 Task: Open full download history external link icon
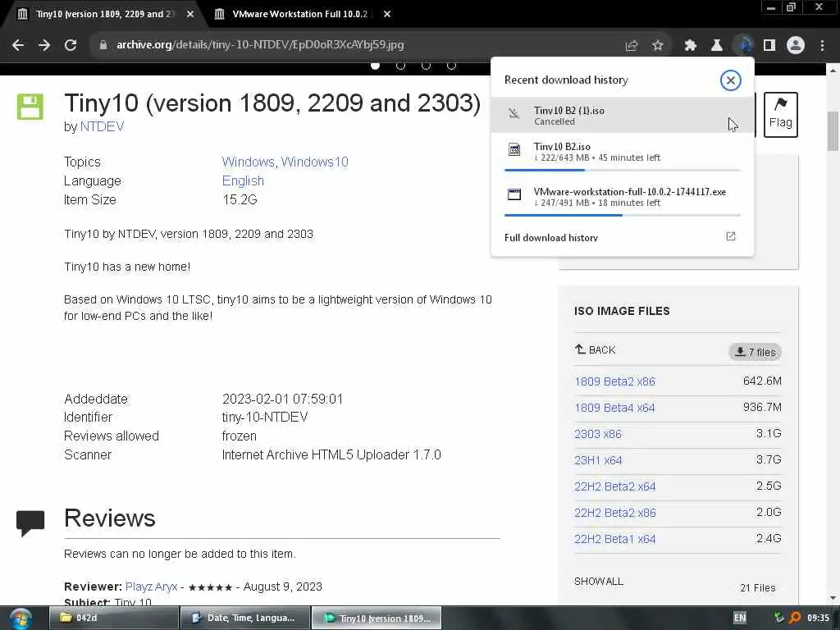pyautogui.click(x=731, y=236)
